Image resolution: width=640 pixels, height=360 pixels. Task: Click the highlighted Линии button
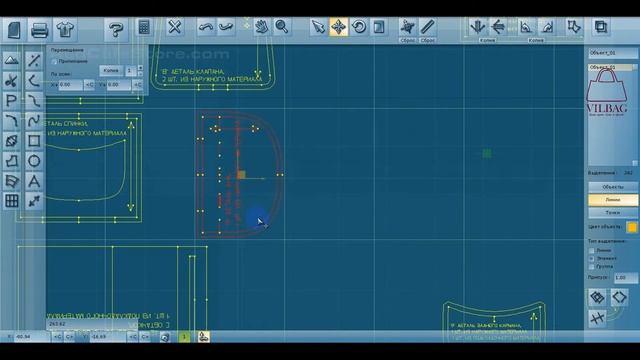point(613,200)
